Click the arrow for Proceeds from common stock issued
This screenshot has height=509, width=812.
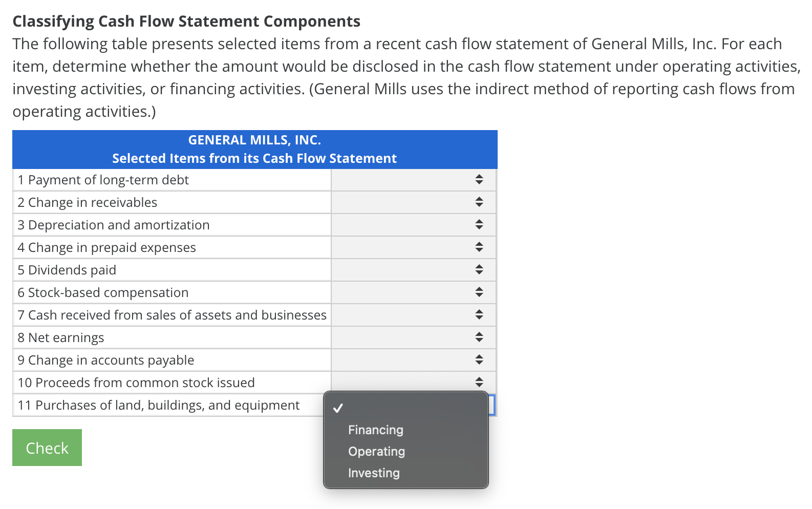point(479,382)
